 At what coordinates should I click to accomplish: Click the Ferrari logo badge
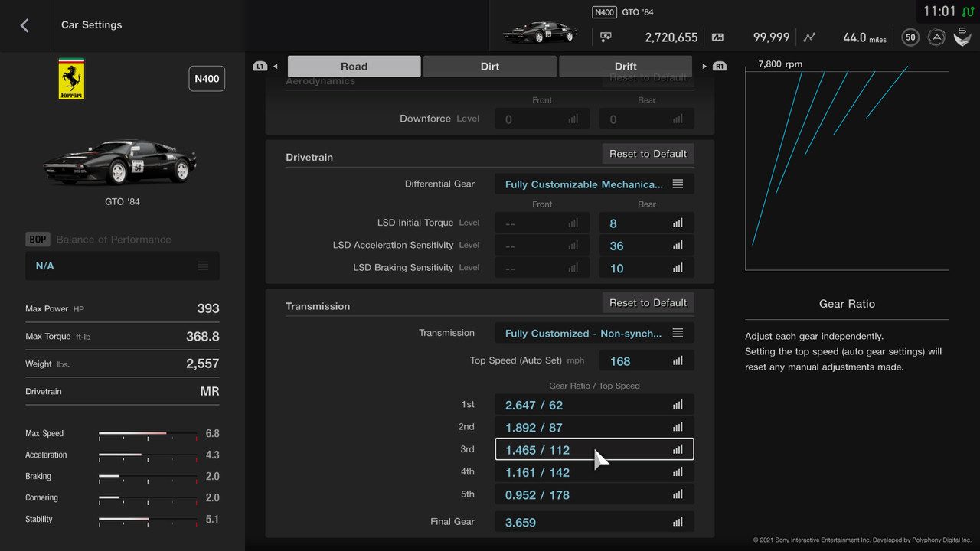(x=71, y=79)
